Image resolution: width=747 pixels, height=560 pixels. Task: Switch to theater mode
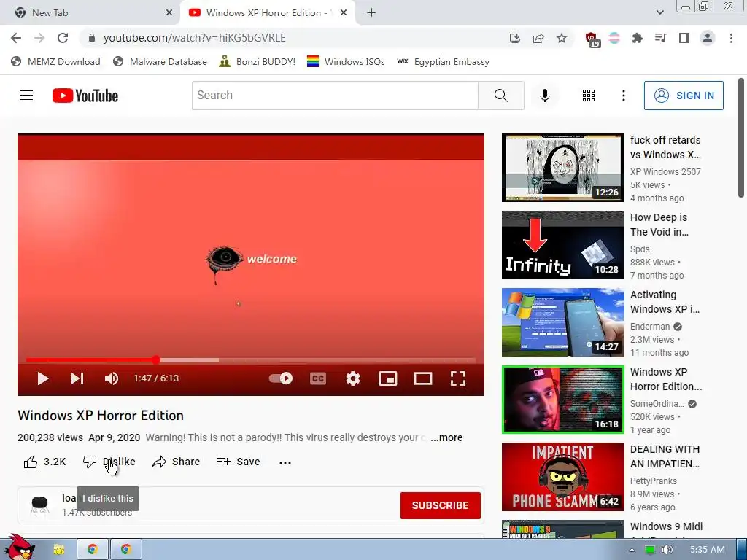[x=422, y=378]
